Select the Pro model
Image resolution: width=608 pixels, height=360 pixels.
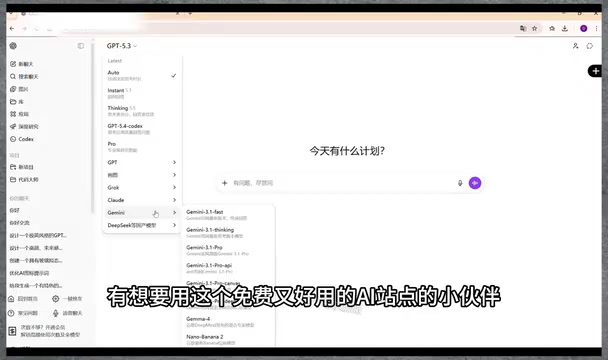pos(142,147)
